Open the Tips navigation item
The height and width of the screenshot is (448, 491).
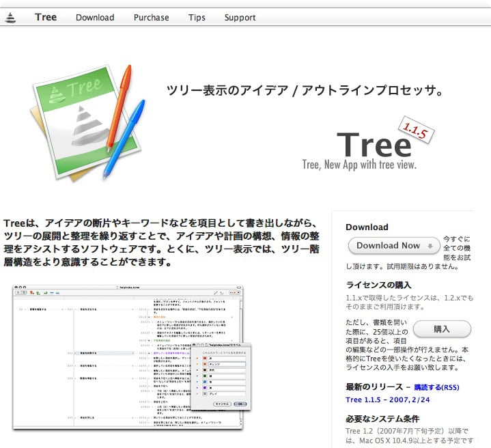pos(197,18)
